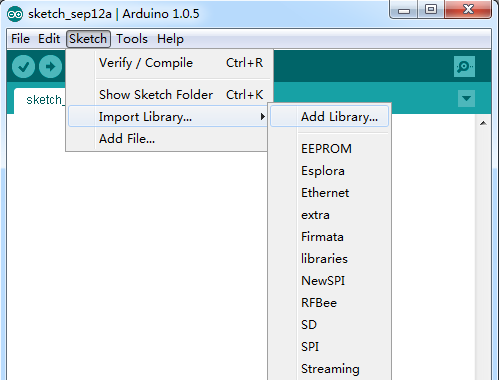This screenshot has height=381, width=500.
Task: Select the extra library entry
Action: click(x=329, y=215)
